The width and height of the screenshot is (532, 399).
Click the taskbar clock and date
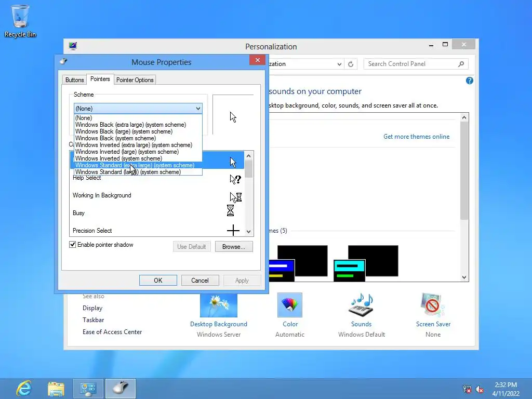click(506, 389)
